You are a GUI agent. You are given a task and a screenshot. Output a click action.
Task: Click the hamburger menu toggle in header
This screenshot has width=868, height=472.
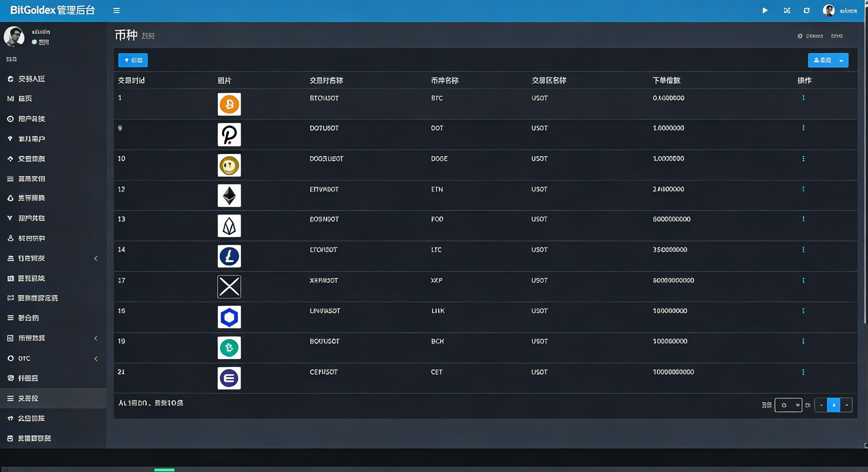(116, 10)
